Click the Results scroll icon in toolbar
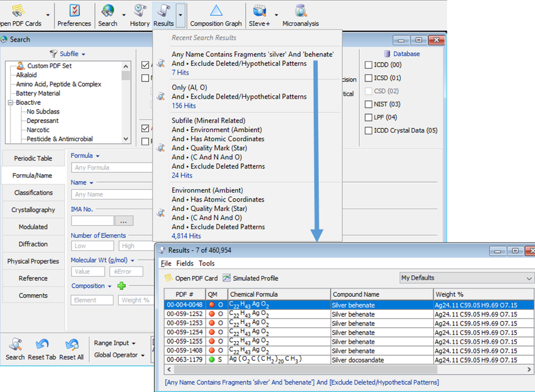Viewport: 535px width, 392px height. [164, 11]
